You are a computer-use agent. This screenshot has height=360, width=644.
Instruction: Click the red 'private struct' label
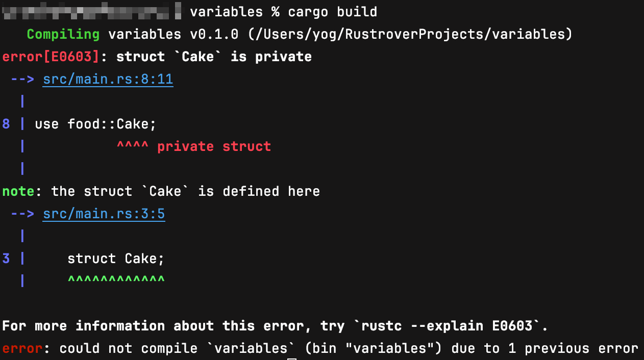click(214, 146)
